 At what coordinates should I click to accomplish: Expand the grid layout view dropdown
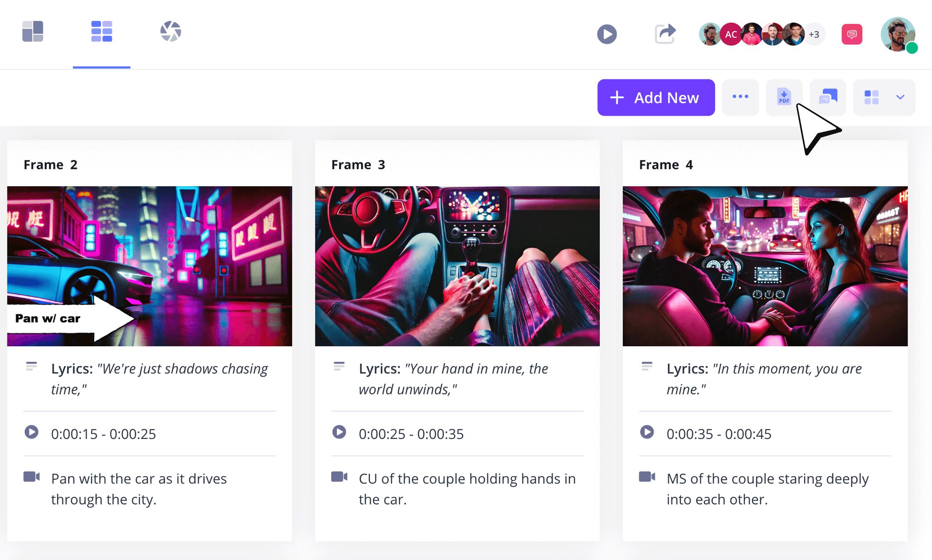click(x=900, y=97)
